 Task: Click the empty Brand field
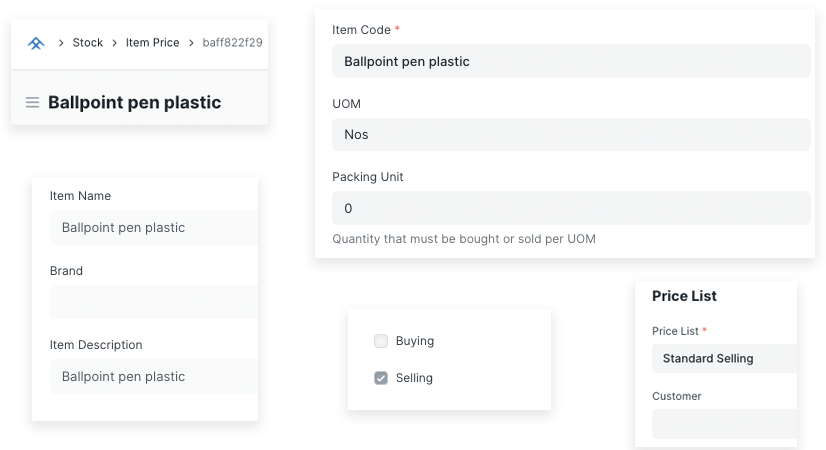pyautogui.click(x=155, y=301)
